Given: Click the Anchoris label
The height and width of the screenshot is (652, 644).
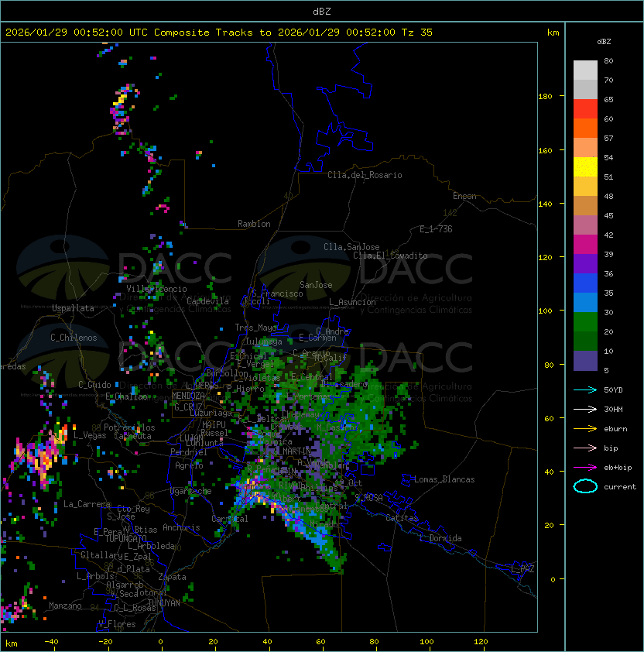Looking at the screenshot, I should pyautogui.click(x=181, y=527).
